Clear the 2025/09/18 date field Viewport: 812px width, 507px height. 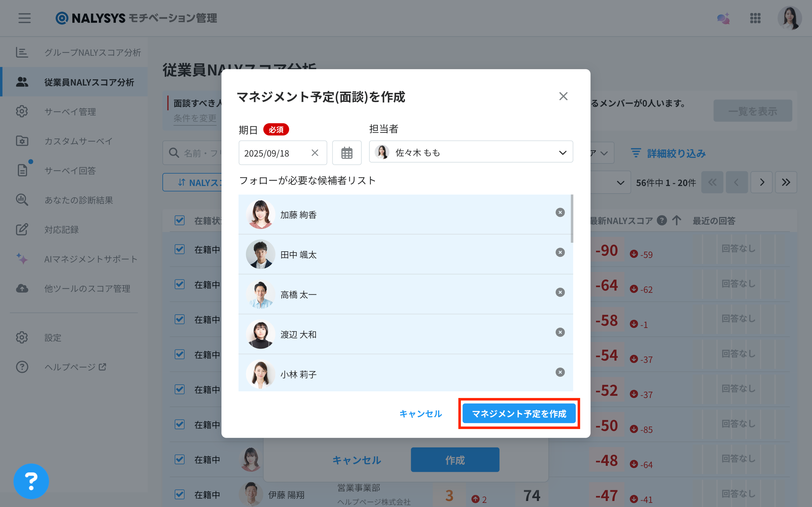click(314, 153)
